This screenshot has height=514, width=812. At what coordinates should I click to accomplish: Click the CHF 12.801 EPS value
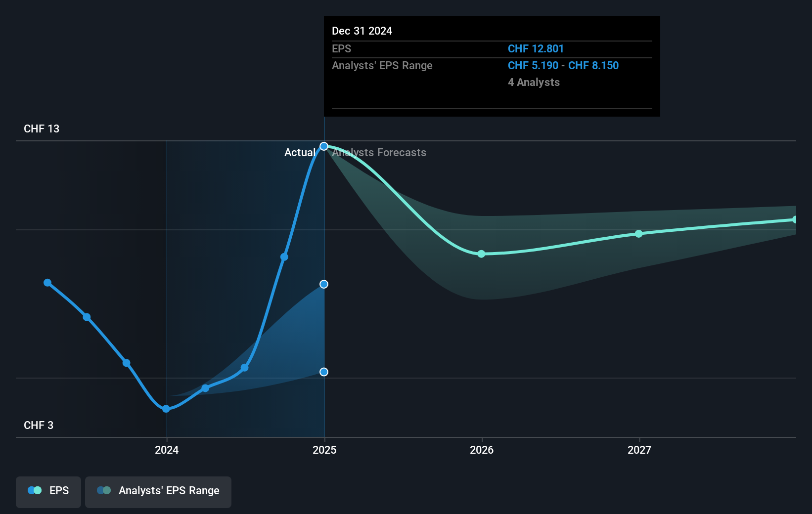coord(536,48)
